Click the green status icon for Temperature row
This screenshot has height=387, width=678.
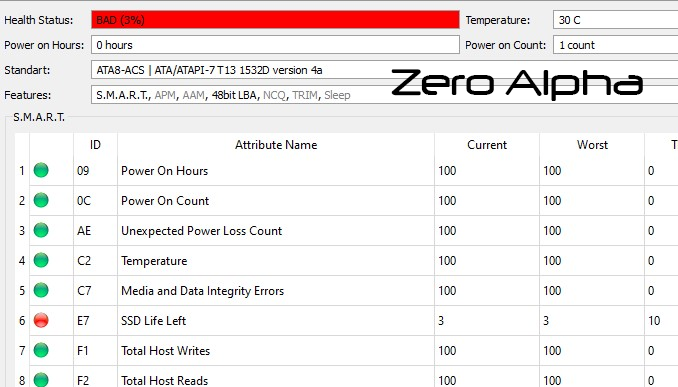41,260
